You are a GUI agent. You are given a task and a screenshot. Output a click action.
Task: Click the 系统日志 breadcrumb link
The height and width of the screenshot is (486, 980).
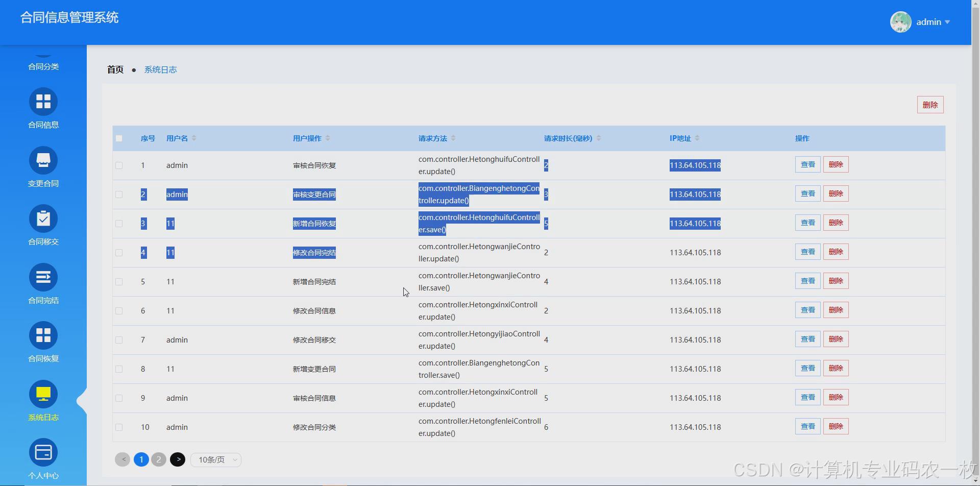tap(160, 69)
